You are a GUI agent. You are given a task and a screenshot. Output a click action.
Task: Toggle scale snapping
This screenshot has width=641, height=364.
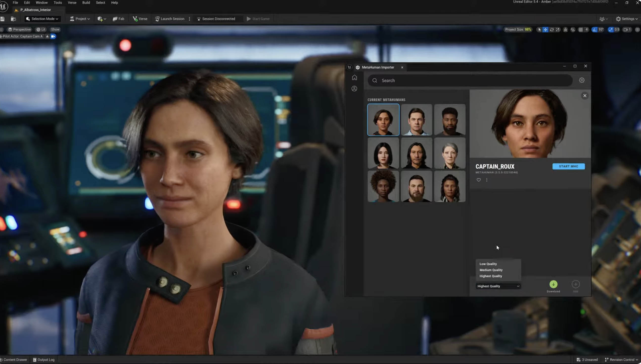611,30
